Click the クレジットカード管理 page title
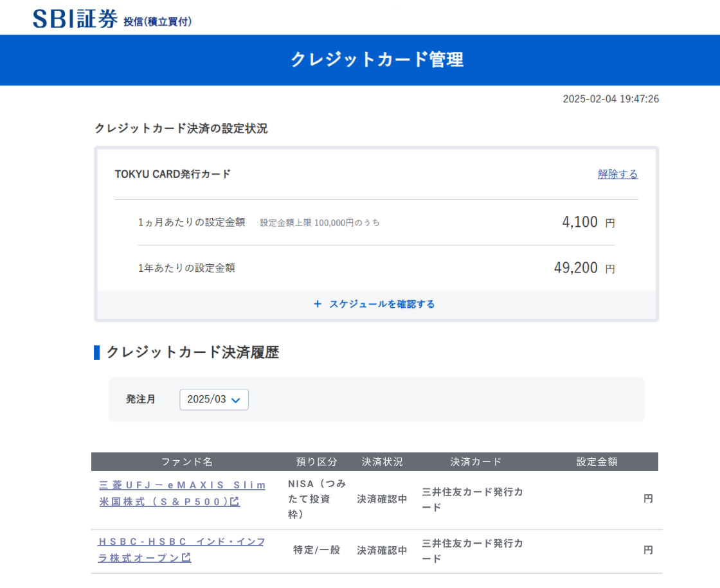 pyautogui.click(x=377, y=60)
